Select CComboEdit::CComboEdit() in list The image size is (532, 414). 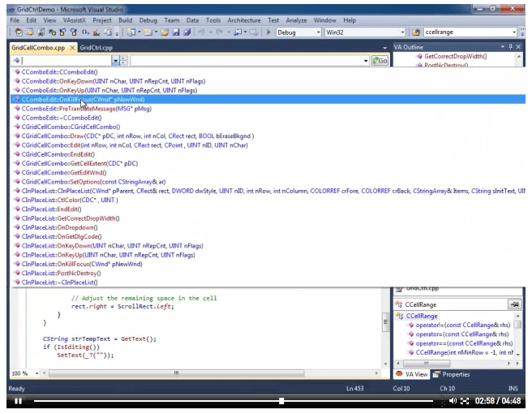point(59,72)
